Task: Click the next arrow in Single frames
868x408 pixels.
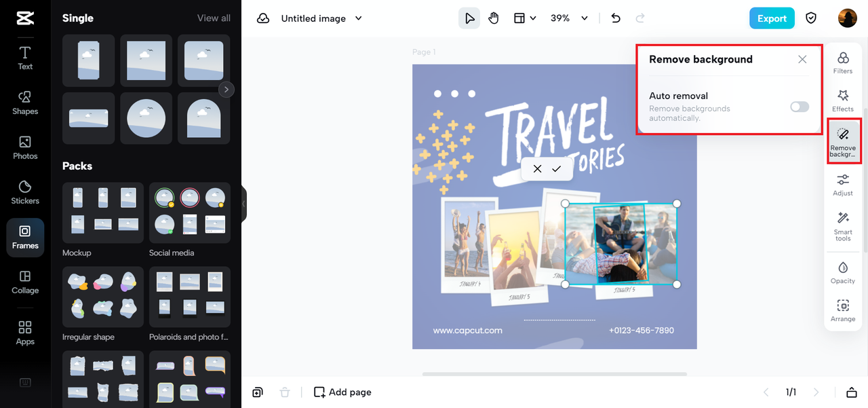Action: pyautogui.click(x=226, y=89)
